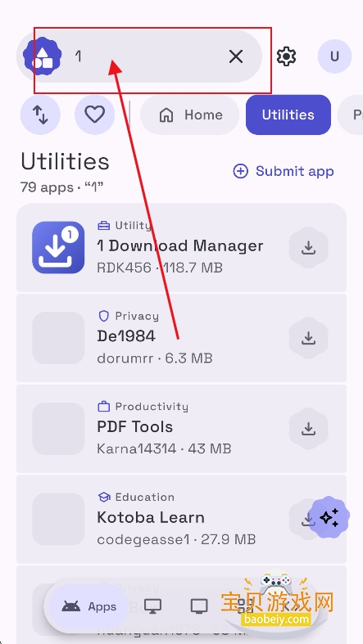The height and width of the screenshot is (644, 363).
Task: Click the Submit app link
Action: pyautogui.click(x=284, y=171)
